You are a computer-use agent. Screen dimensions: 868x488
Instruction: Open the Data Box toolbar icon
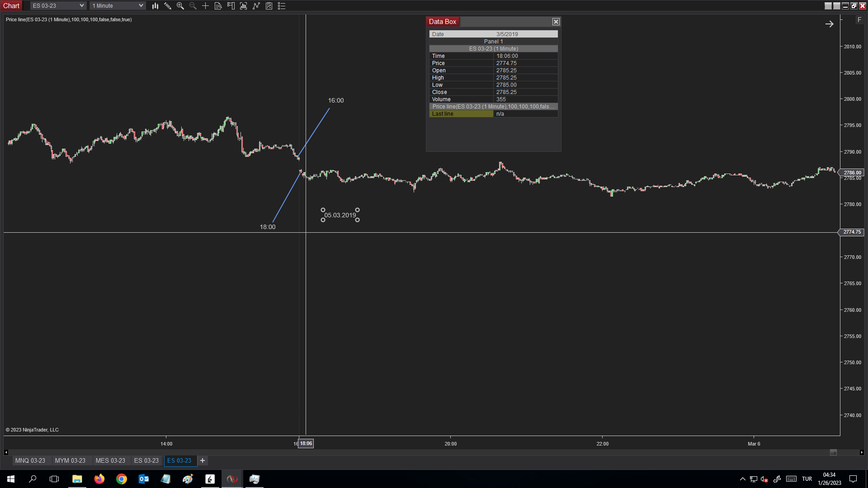pyautogui.click(x=218, y=6)
